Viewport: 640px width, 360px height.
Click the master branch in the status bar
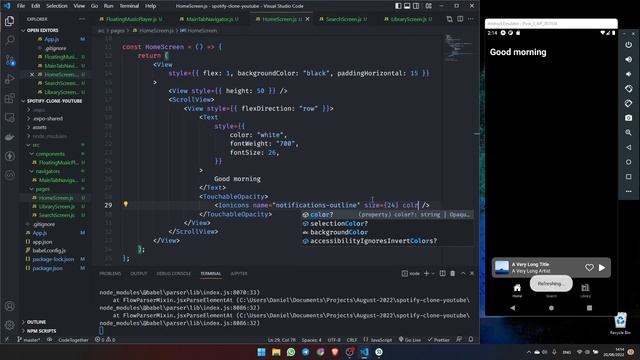coord(29,340)
